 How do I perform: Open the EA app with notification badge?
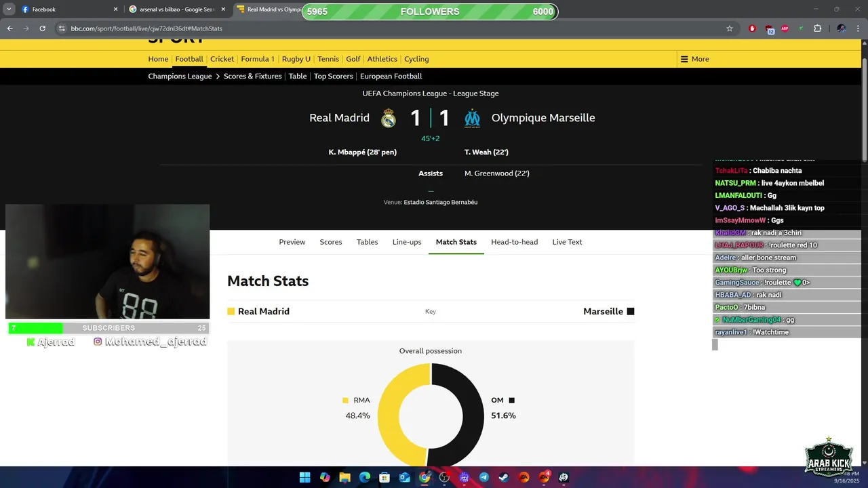[x=544, y=477]
